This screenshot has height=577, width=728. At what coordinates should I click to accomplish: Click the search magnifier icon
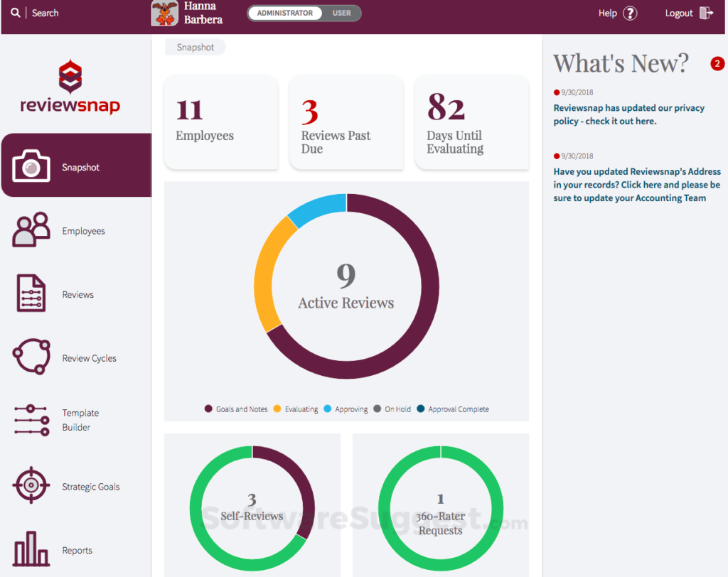16,13
